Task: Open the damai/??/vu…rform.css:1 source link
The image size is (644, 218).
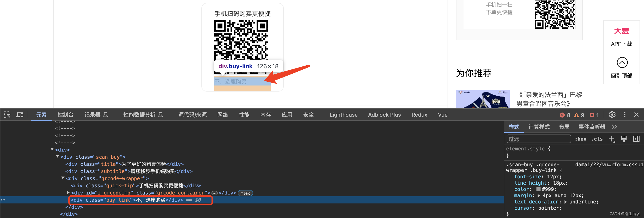Action: [x=609, y=165]
